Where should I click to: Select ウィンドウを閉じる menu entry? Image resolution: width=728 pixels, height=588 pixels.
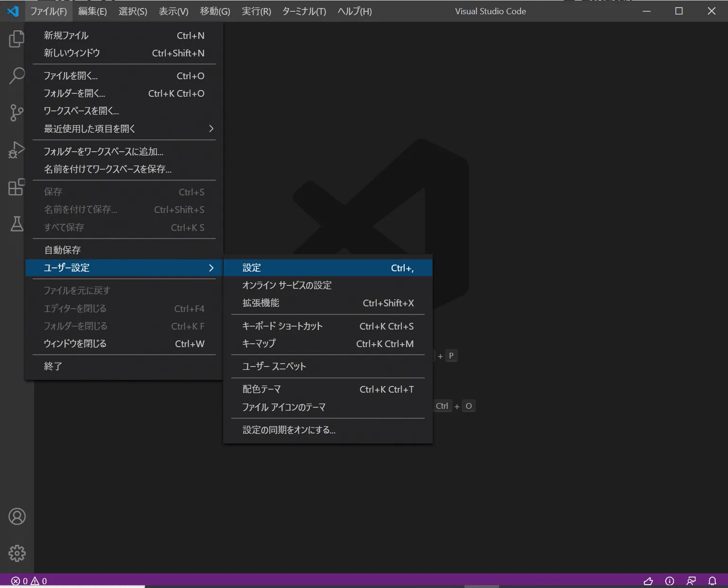click(x=124, y=344)
